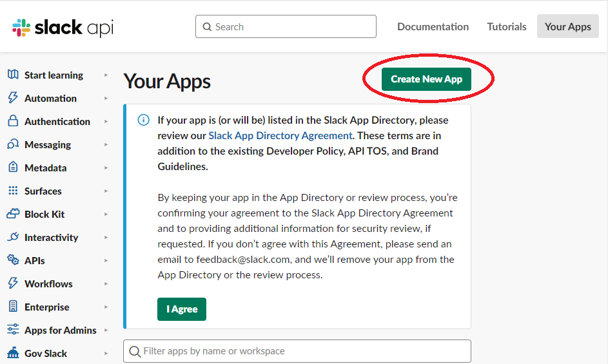Go to the Tutorials nav item
608x364 pixels.
pyautogui.click(x=507, y=26)
